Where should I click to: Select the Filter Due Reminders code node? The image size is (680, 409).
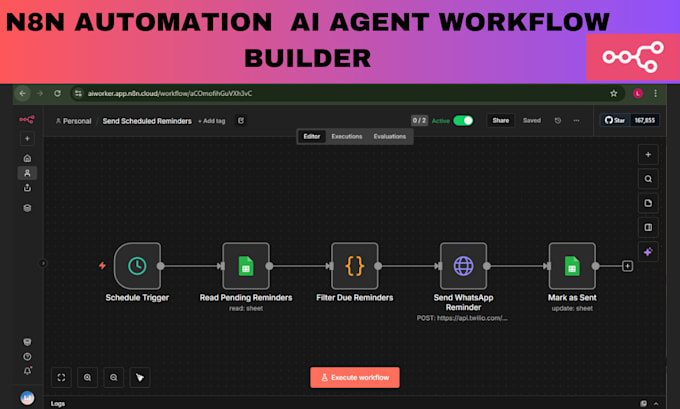click(x=355, y=266)
